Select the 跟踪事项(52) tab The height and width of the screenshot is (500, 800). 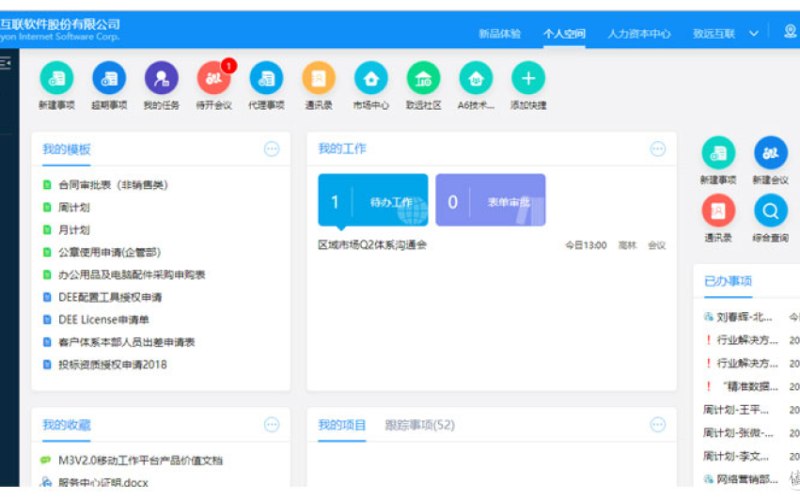[x=420, y=425]
